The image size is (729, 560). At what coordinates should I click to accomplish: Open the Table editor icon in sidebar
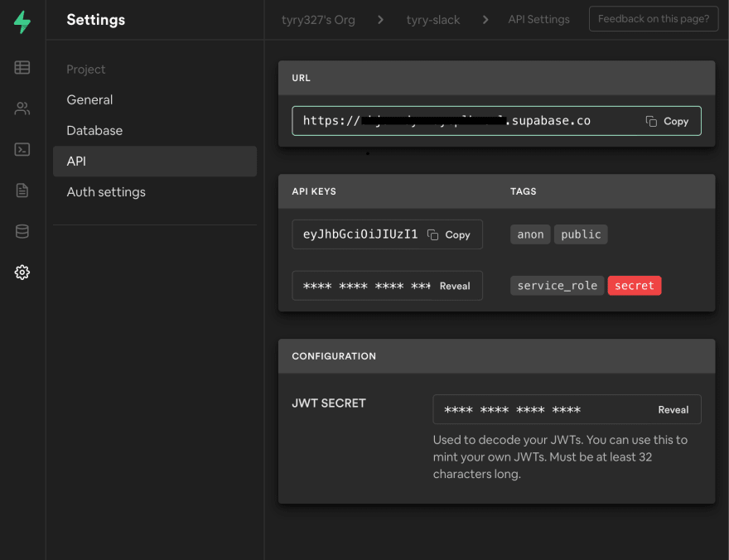(22, 68)
